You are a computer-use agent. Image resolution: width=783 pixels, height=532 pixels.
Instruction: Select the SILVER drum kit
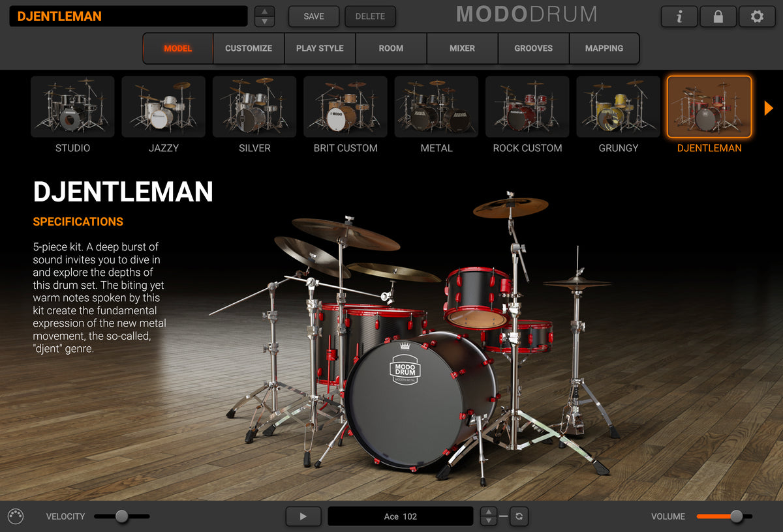254,107
